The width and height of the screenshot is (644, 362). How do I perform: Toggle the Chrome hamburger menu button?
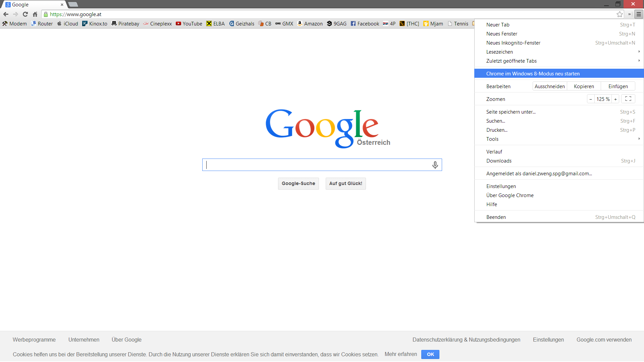tap(639, 14)
